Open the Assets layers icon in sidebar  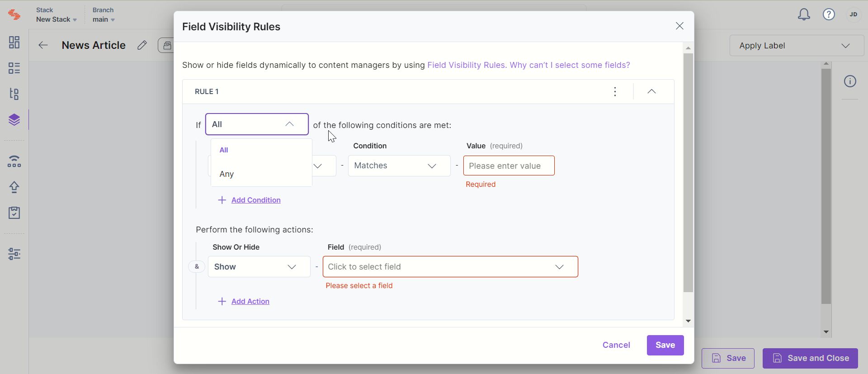(14, 120)
